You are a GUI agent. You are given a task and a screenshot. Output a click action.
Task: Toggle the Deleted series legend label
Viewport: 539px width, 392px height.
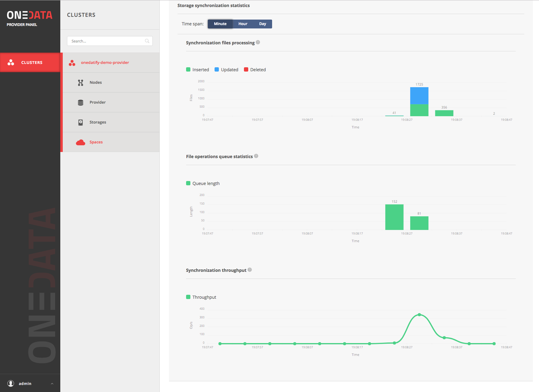(x=258, y=70)
